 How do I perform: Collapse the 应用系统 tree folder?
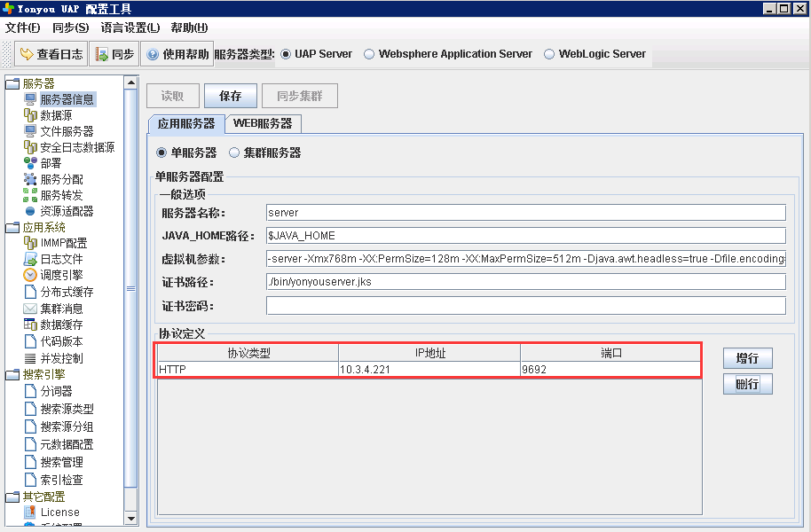12,227
